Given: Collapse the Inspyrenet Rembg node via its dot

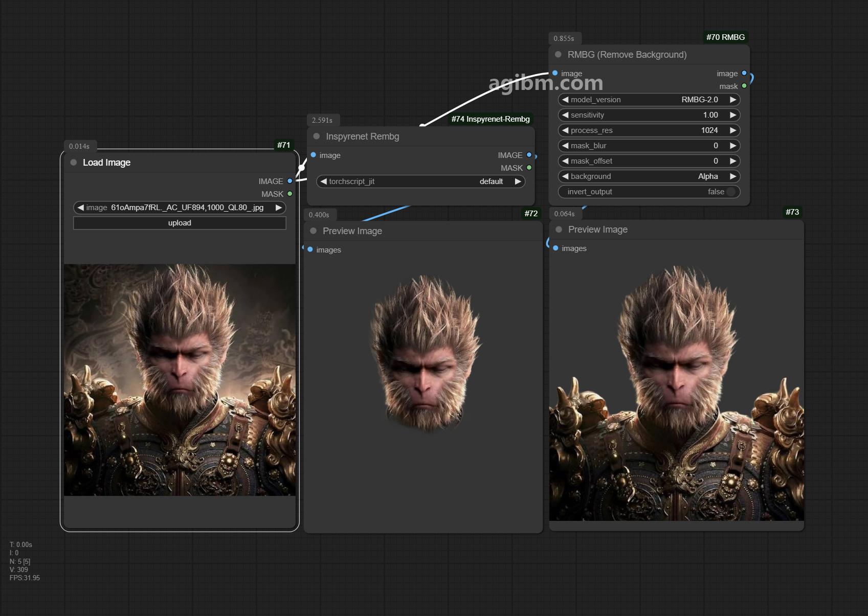Looking at the screenshot, I should (x=317, y=136).
